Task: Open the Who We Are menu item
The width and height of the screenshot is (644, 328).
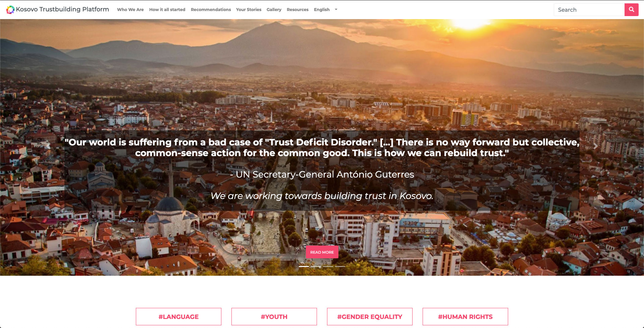Action: [x=130, y=10]
